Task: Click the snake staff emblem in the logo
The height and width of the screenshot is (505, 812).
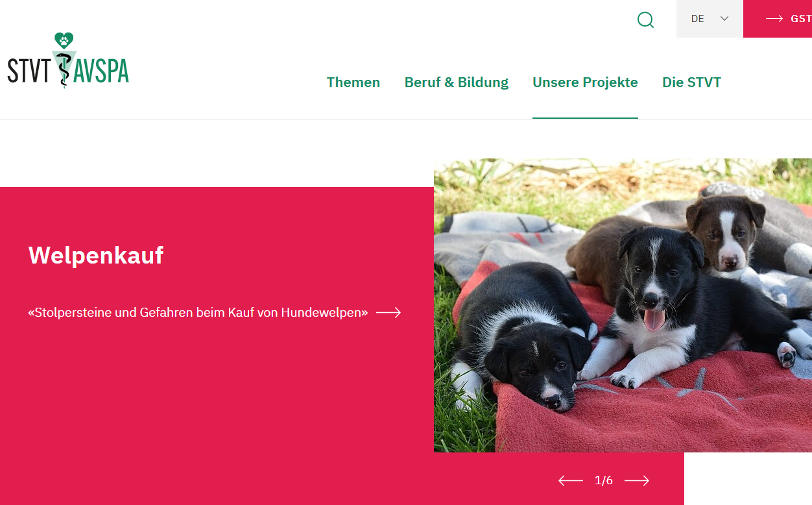Action: point(63,69)
